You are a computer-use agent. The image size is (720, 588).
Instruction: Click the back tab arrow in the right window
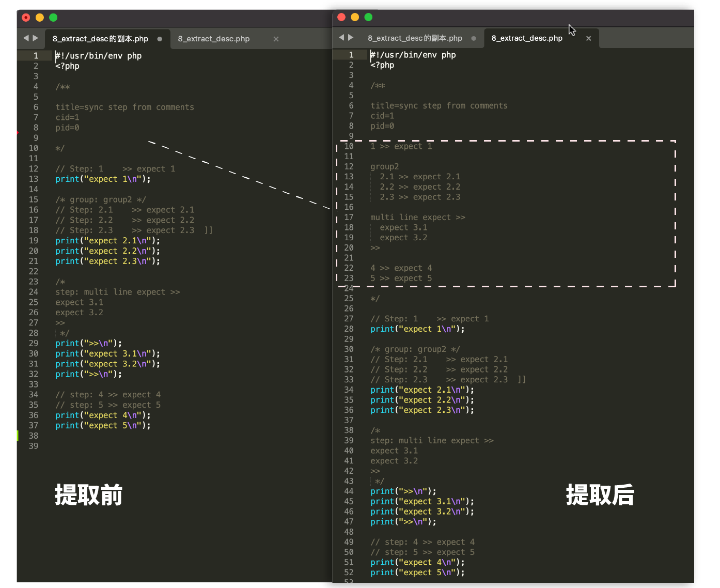coord(341,38)
